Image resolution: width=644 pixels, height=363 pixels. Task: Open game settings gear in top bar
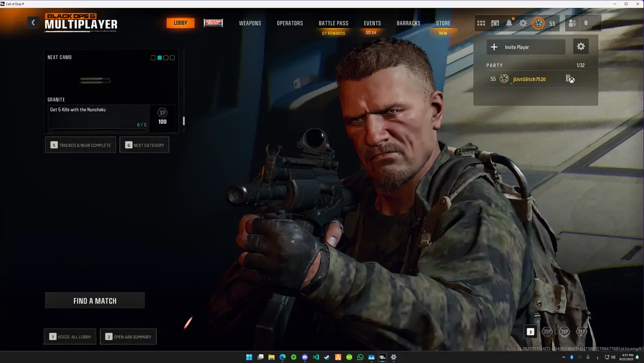click(523, 23)
